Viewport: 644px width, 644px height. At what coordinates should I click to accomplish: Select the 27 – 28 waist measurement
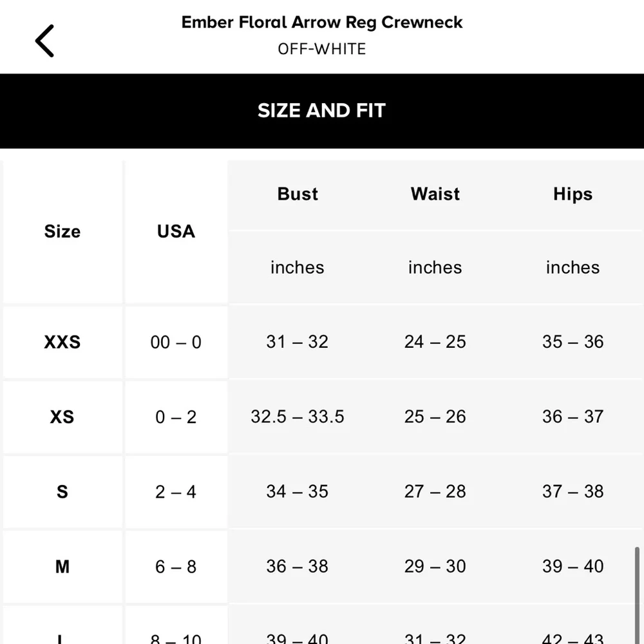(435, 492)
